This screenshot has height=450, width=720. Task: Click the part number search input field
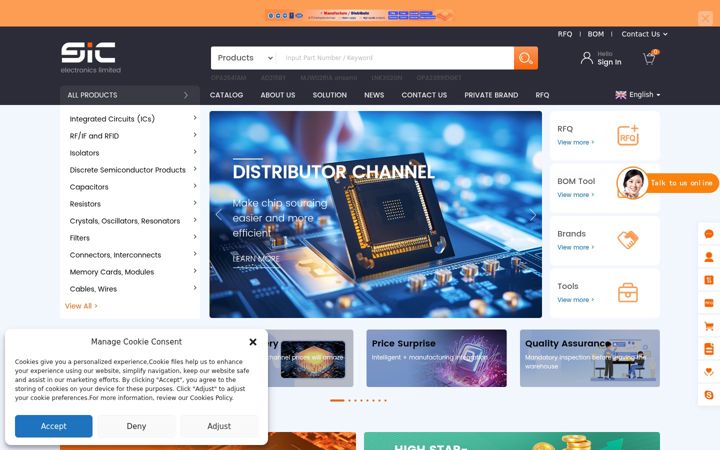pyautogui.click(x=396, y=58)
